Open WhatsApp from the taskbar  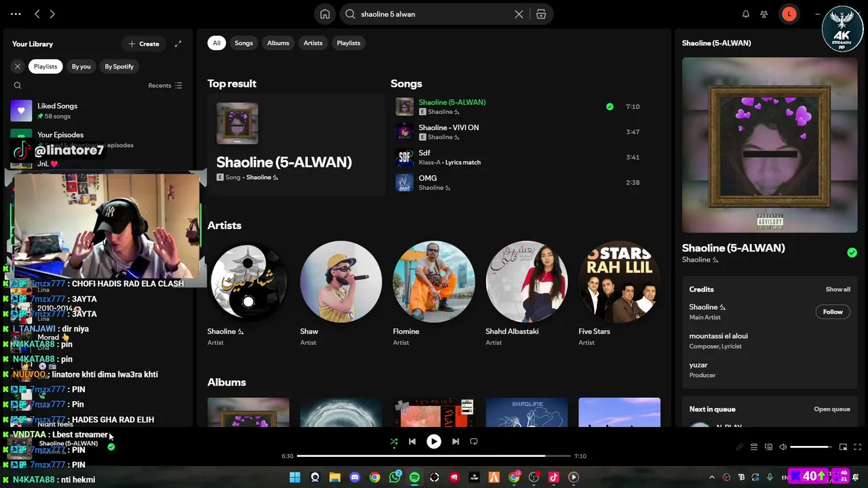coord(395,478)
